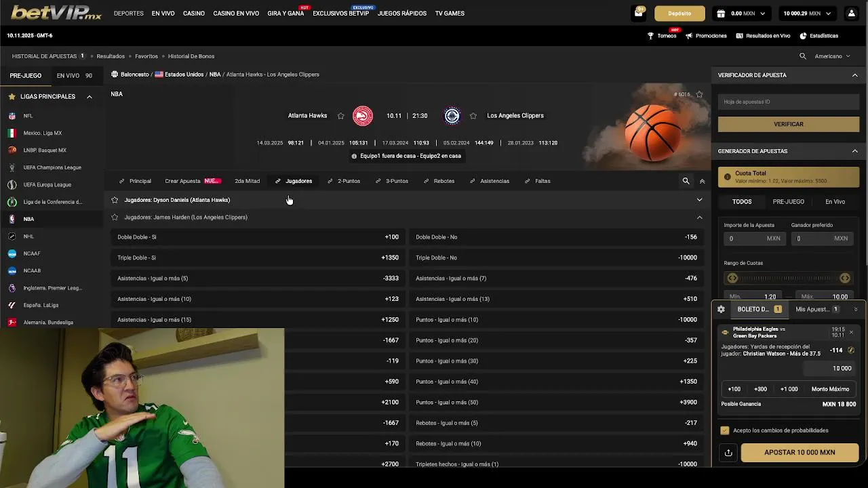
Task: Select the NFL league icon in the sidebar
Action: tap(12, 116)
